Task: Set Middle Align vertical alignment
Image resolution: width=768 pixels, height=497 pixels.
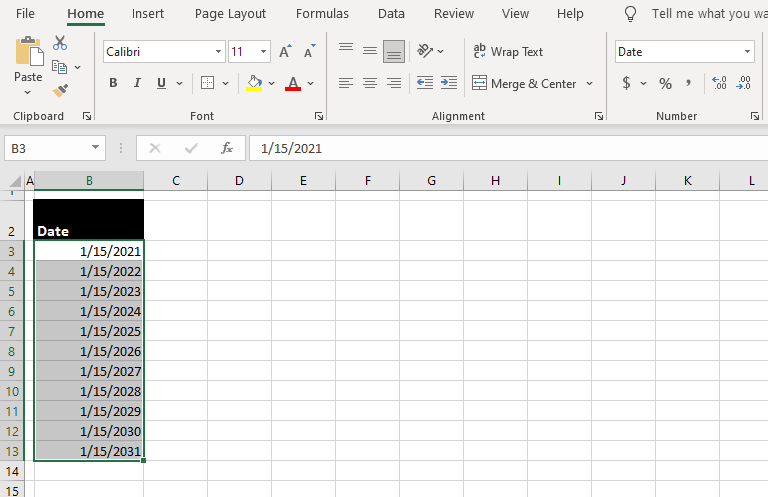Action: coord(370,51)
